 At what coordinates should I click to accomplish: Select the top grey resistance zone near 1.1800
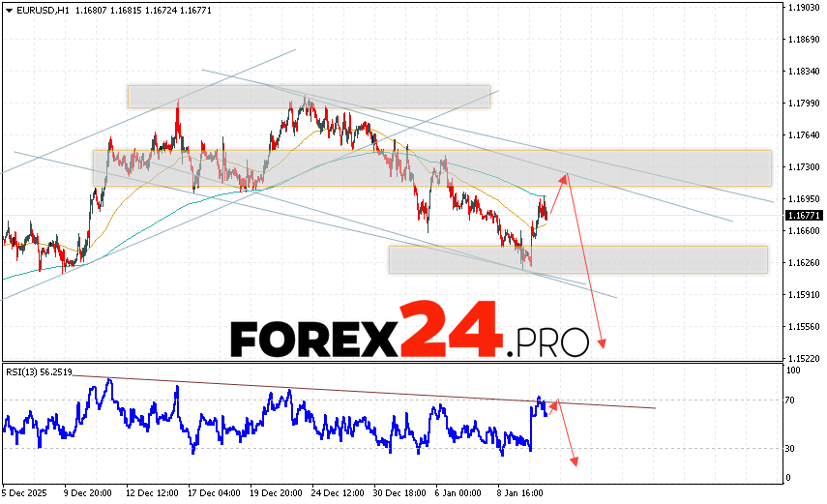point(309,97)
